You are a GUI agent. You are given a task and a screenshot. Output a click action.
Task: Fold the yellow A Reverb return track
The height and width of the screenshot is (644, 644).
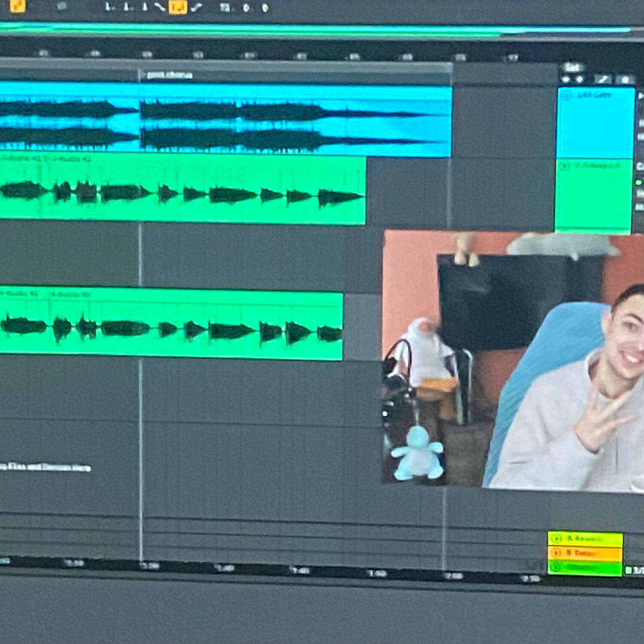click(x=556, y=538)
